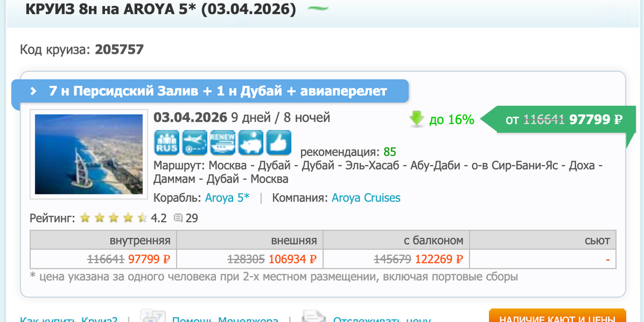Click the page title КРУИЗ 8н на AROYA 5*

coord(160,9)
